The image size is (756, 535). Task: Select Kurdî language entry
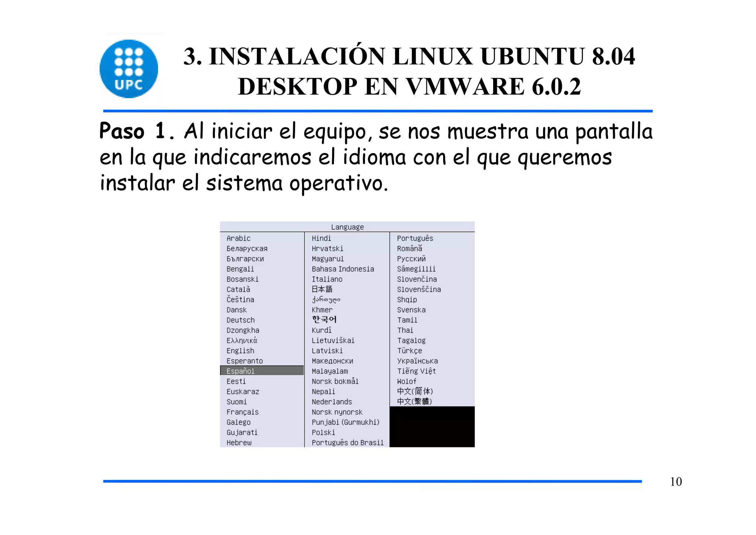(322, 330)
